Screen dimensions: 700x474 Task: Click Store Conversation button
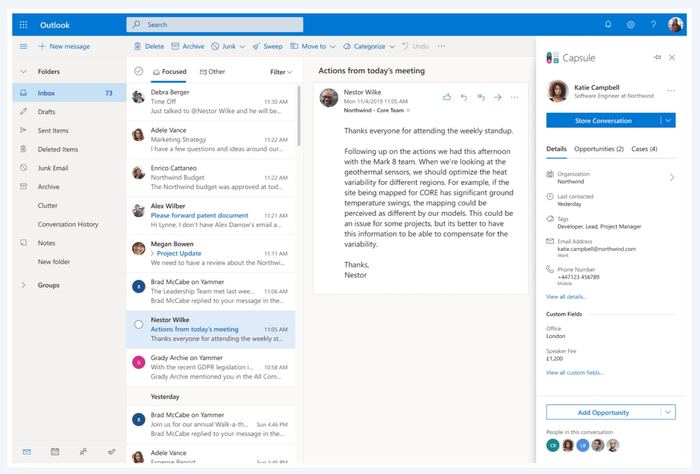603,121
